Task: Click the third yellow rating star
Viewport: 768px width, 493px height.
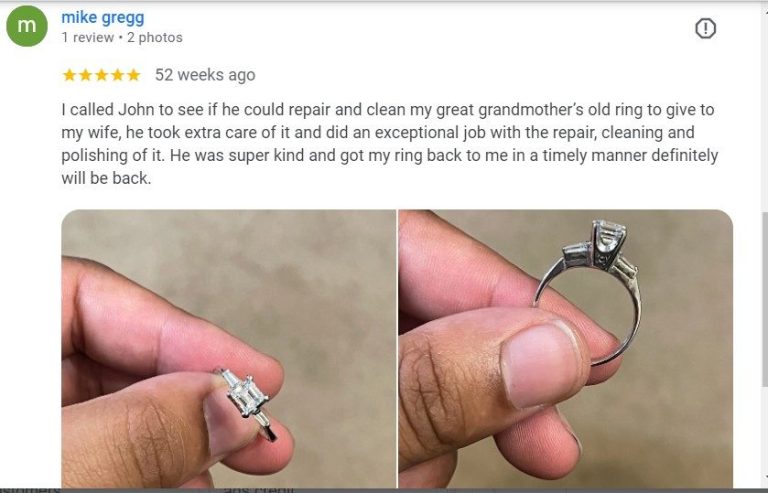Action: pos(101,75)
